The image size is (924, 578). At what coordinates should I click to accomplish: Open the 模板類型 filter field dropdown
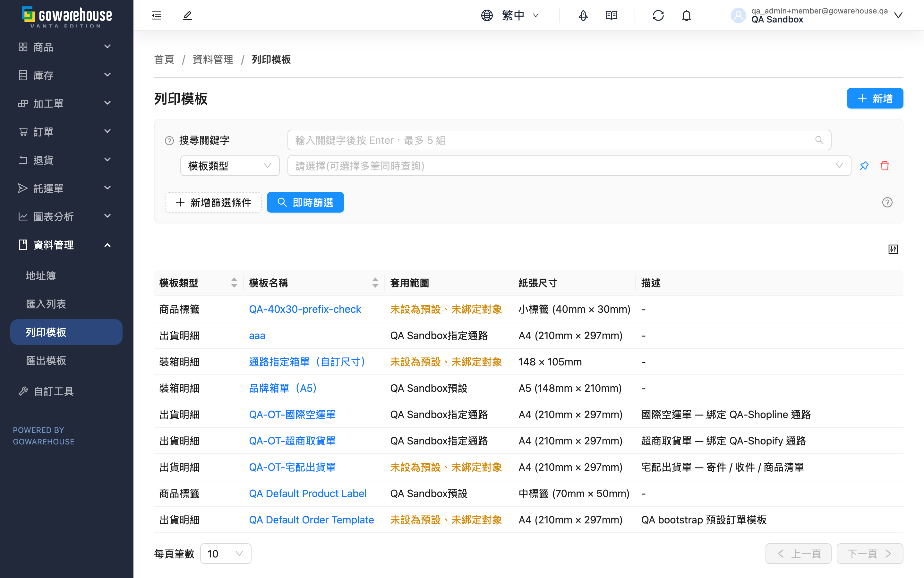point(230,166)
